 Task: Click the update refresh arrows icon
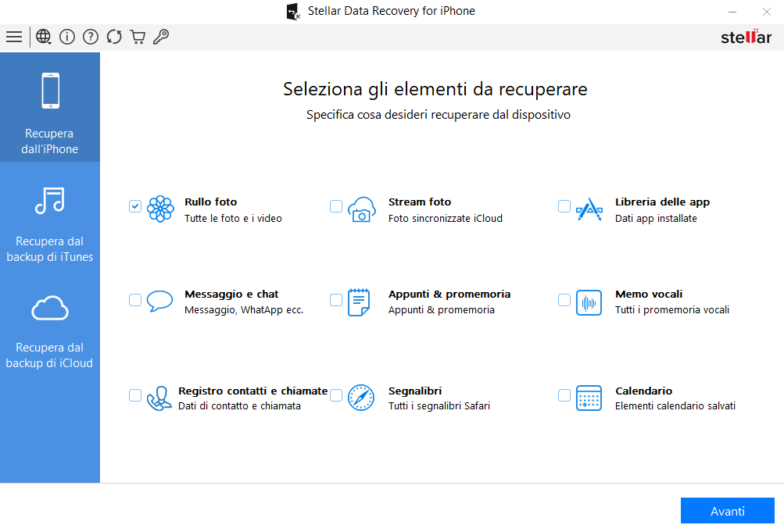point(114,37)
